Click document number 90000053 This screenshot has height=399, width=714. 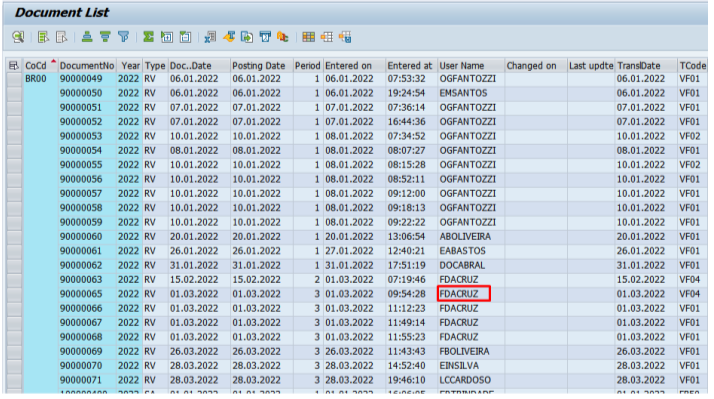pyautogui.click(x=81, y=136)
